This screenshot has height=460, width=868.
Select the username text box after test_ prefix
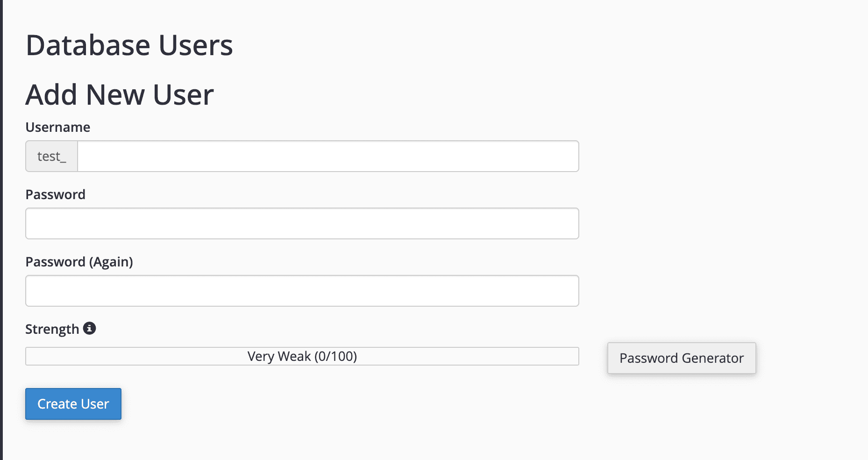pyautogui.click(x=327, y=156)
